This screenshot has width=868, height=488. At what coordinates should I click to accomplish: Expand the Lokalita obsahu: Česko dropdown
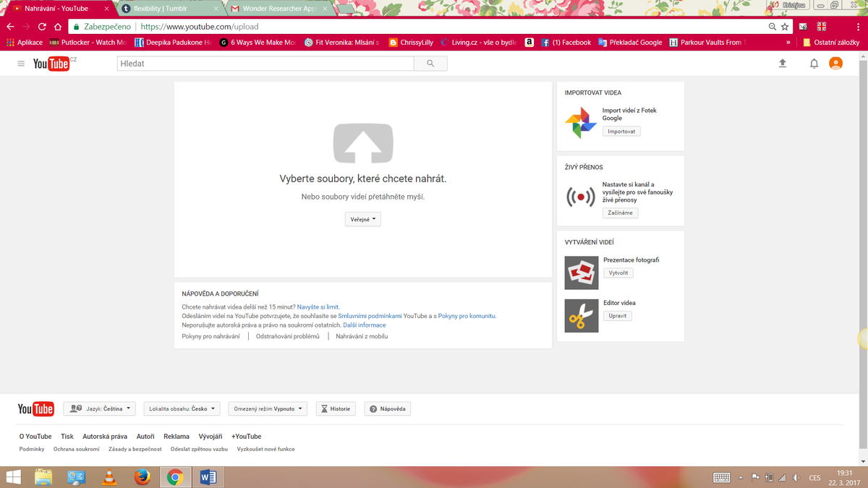coord(182,408)
